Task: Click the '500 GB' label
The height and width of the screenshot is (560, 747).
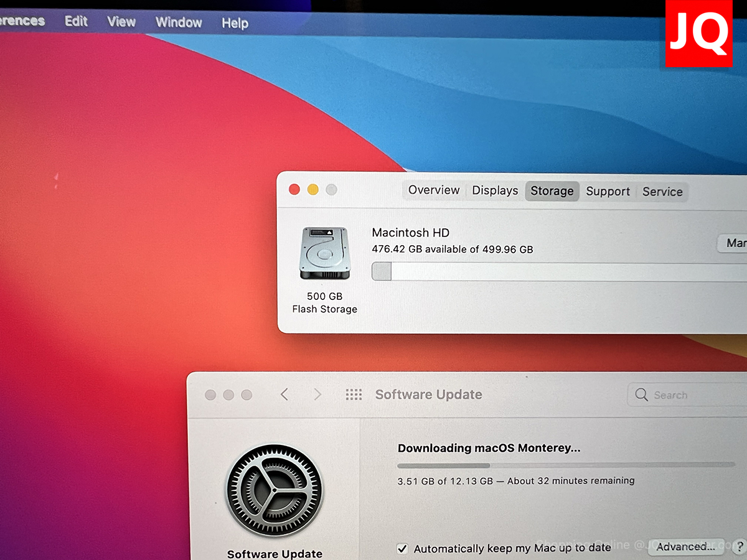Action: pyautogui.click(x=324, y=296)
